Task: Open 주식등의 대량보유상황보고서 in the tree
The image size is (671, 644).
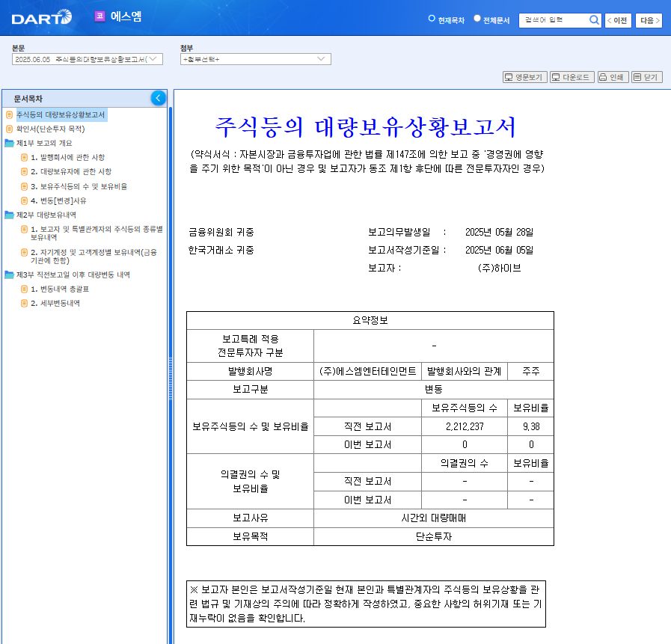Action: (x=61, y=114)
